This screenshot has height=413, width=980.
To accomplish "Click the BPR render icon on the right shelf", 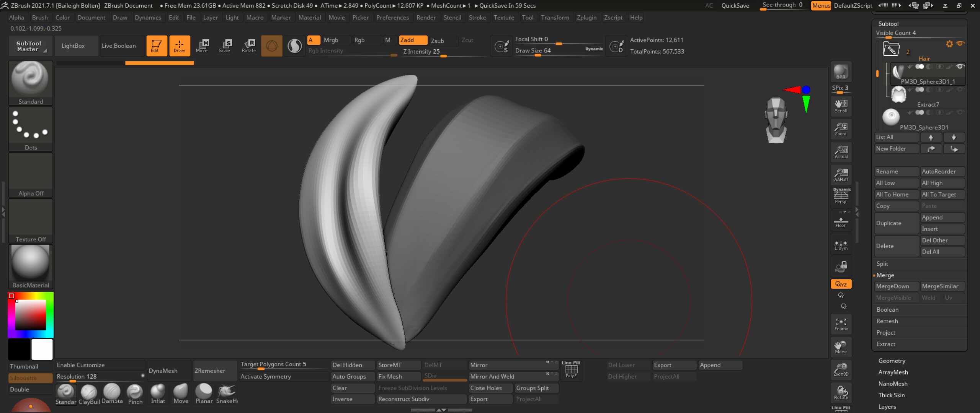I will click(840, 72).
